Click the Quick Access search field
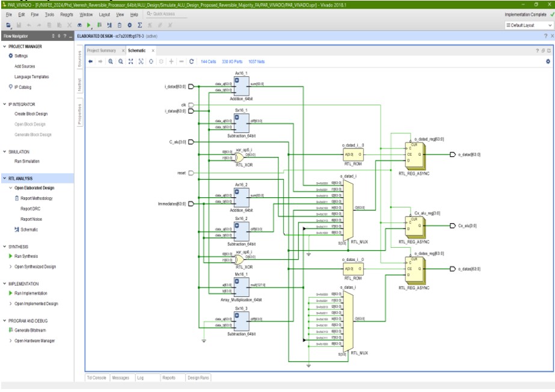Screen dimensions: 555x392 click(x=164, y=14)
